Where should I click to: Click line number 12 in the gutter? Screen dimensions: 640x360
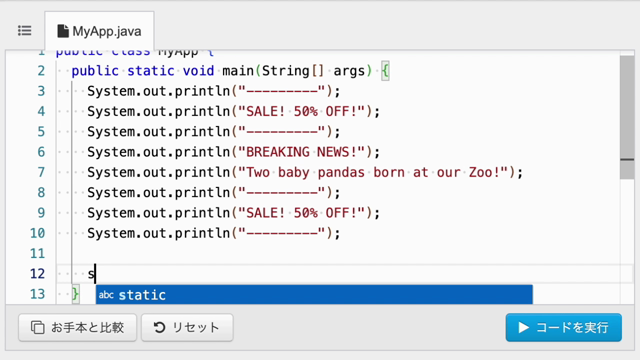pyautogui.click(x=37, y=273)
